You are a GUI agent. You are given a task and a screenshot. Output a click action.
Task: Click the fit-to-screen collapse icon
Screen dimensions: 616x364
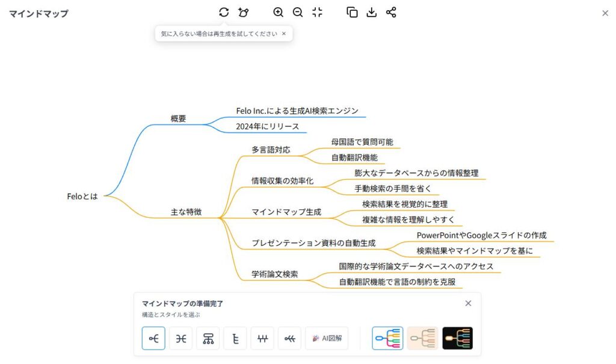click(318, 12)
